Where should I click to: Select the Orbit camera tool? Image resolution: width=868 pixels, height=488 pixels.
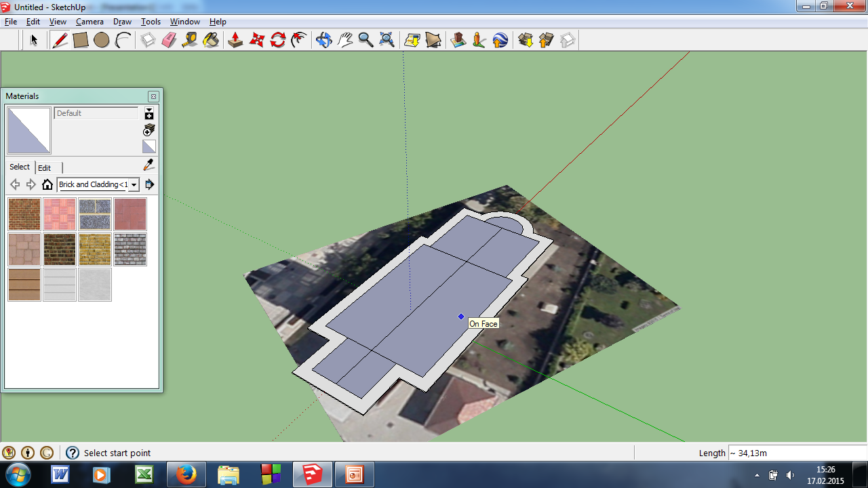(x=323, y=41)
